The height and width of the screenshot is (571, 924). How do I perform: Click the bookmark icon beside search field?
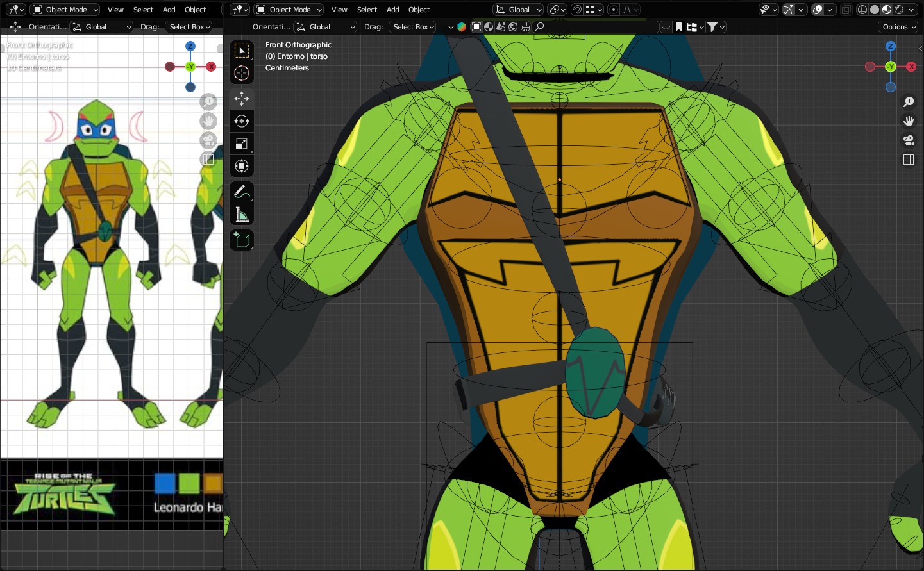pyautogui.click(x=678, y=27)
